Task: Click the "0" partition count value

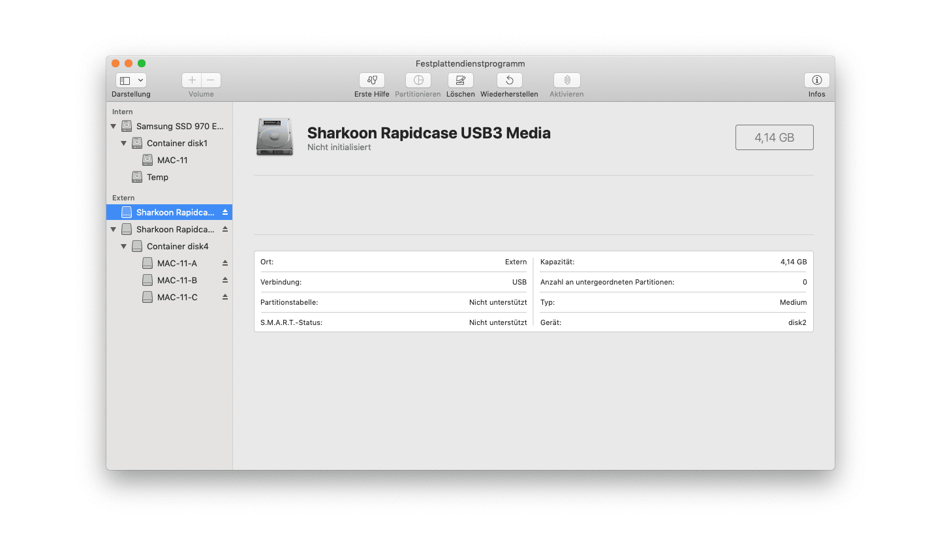Action: [x=805, y=282]
